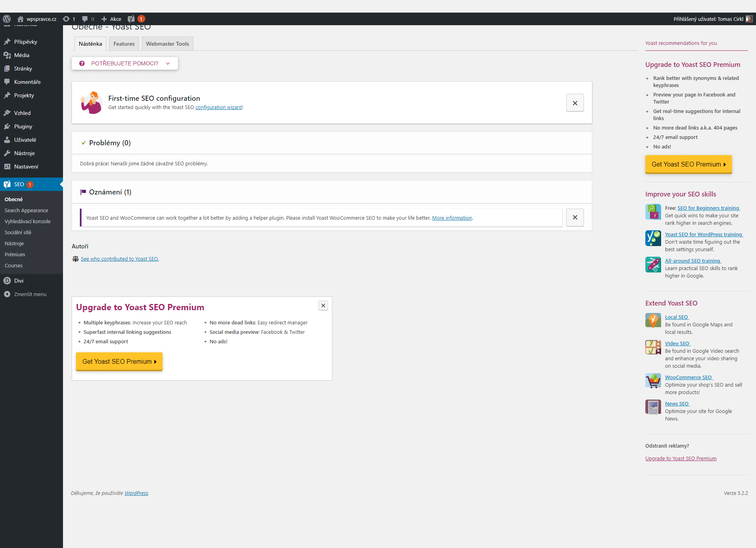Click the SEO Yoast icon in sidebar
Screen dimensions: 756x548
[7, 184]
